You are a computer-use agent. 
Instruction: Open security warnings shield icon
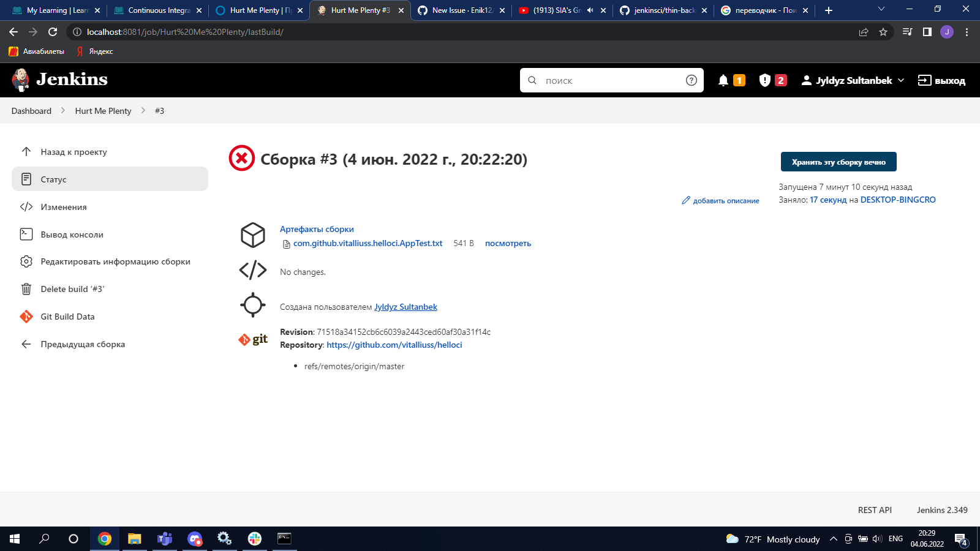pos(764,80)
